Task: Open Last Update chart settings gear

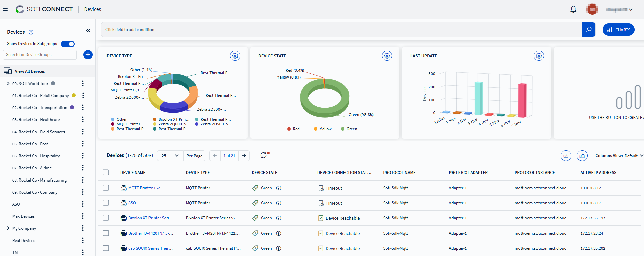Action: pyautogui.click(x=539, y=56)
